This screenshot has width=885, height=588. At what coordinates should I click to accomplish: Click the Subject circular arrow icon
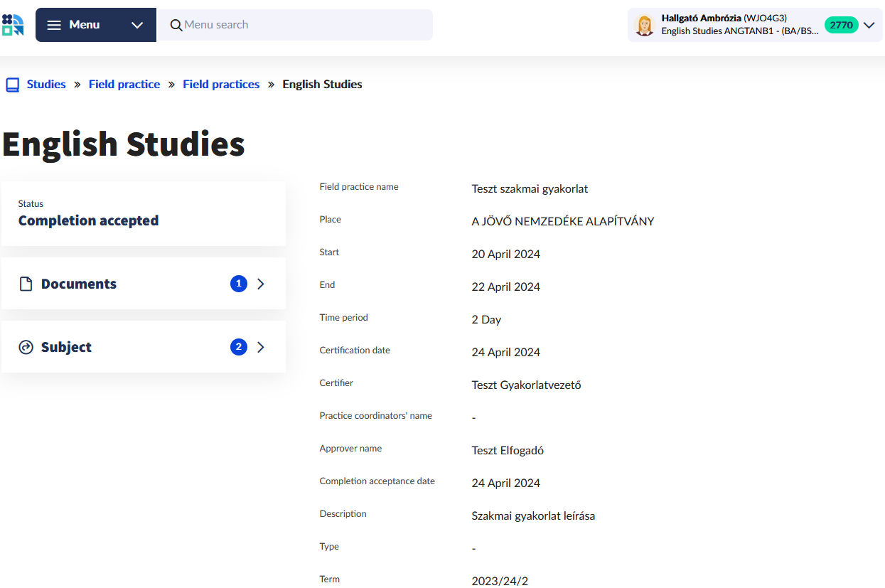pos(26,348)
